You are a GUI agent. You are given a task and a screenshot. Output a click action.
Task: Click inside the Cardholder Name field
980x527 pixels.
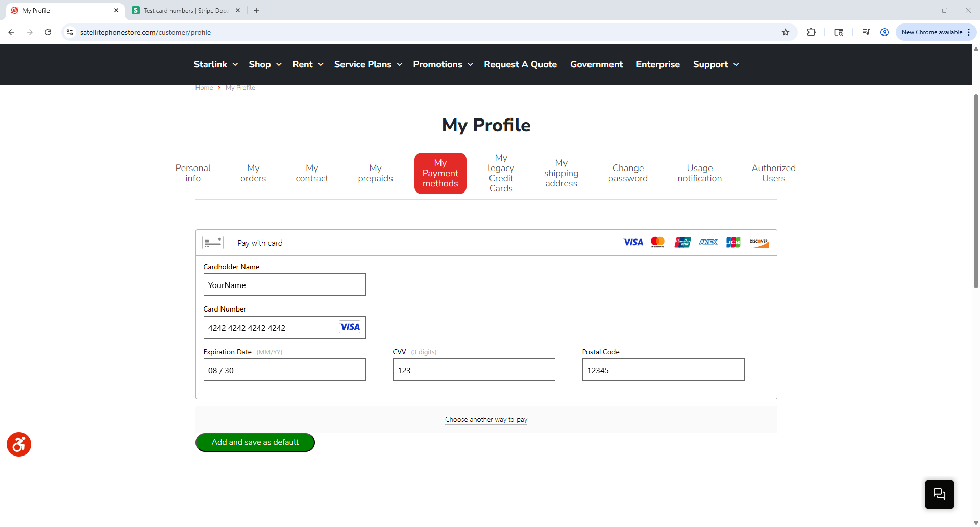(x=284, y=284)
